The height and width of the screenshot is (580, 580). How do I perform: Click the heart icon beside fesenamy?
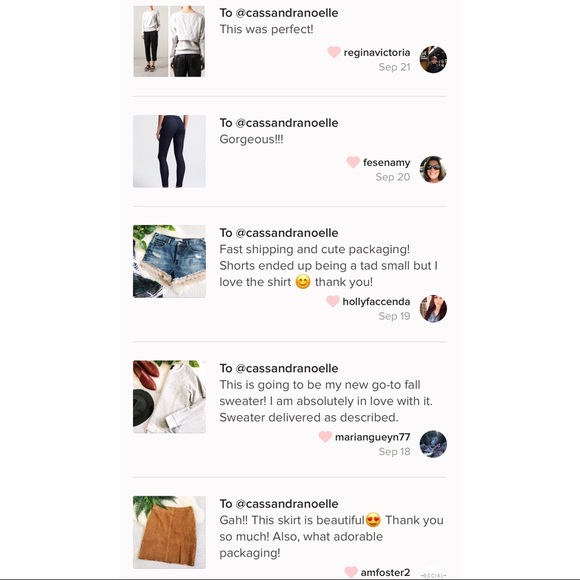pyautogui.click(x=353, y=162)
